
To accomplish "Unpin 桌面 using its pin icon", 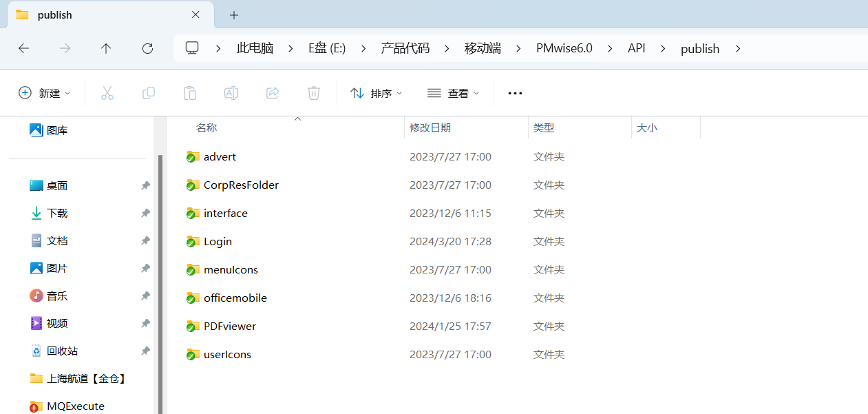I will point(145,185).
